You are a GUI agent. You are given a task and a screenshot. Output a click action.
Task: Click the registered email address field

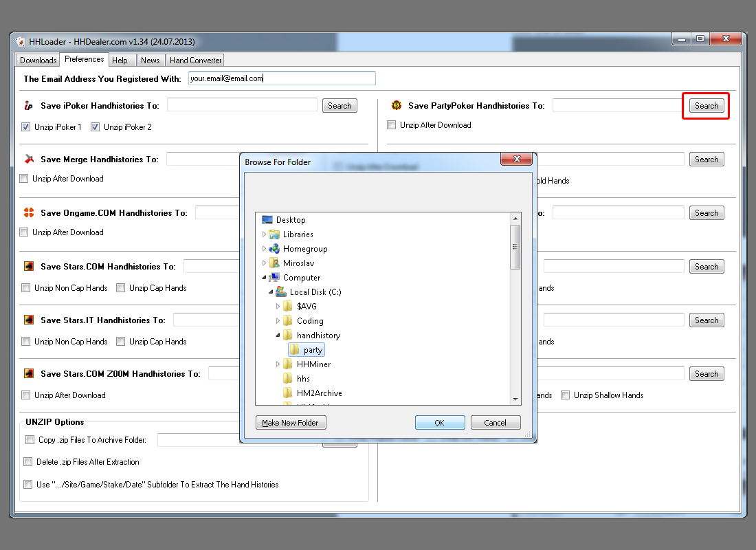pos(282,78)
